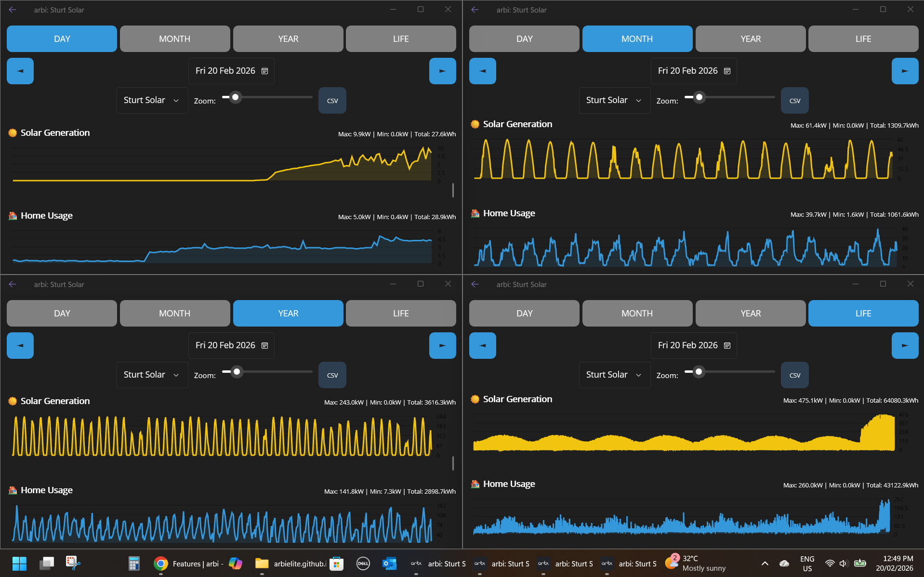
Task: Click vertical scrollbar in YEAR window
Action: tap(453, 463)
